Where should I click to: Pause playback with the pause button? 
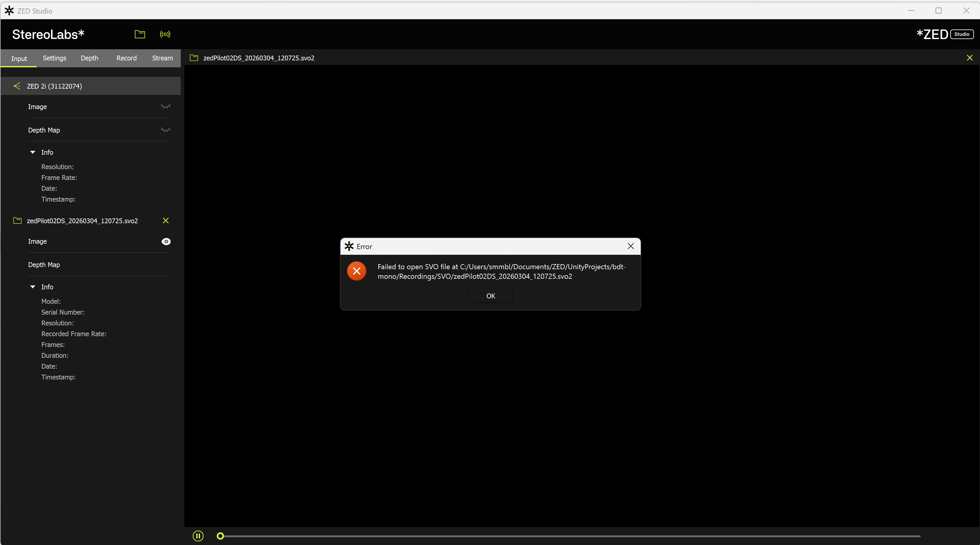pos(198,536)
